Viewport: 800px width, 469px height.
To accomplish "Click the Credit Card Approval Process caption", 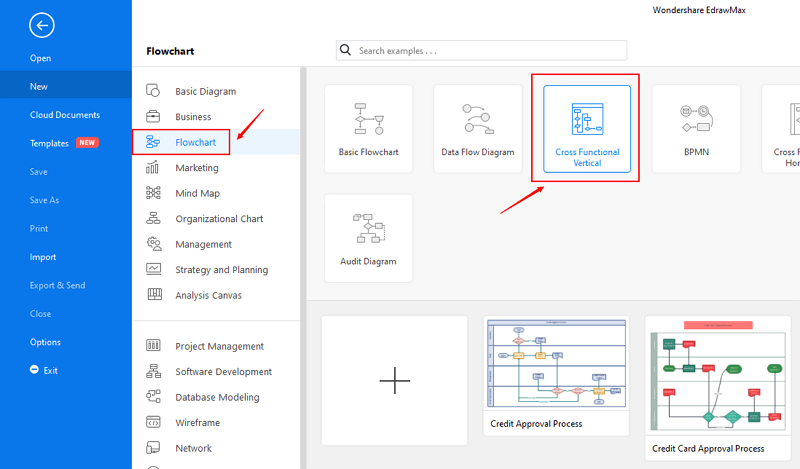I will coord(708,449).
